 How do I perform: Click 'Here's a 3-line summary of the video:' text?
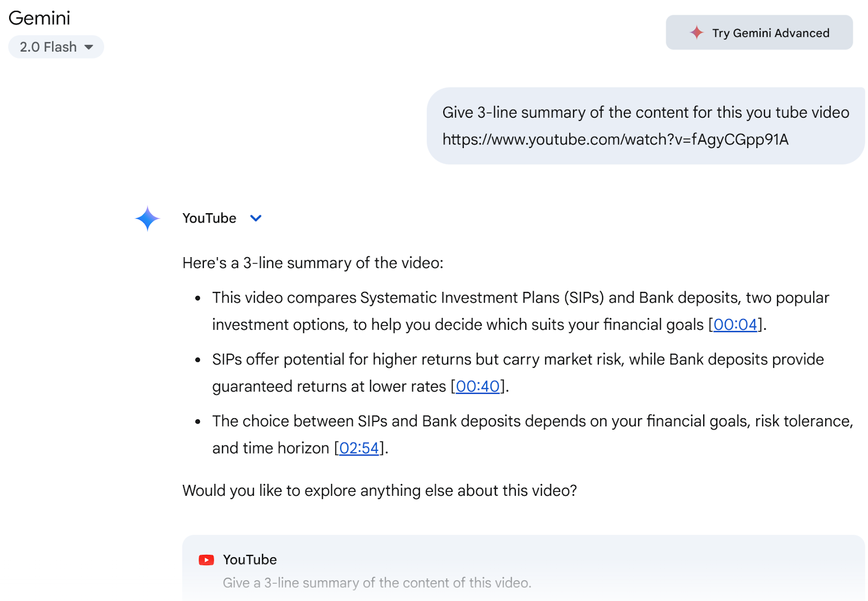(x=313, y=263)
